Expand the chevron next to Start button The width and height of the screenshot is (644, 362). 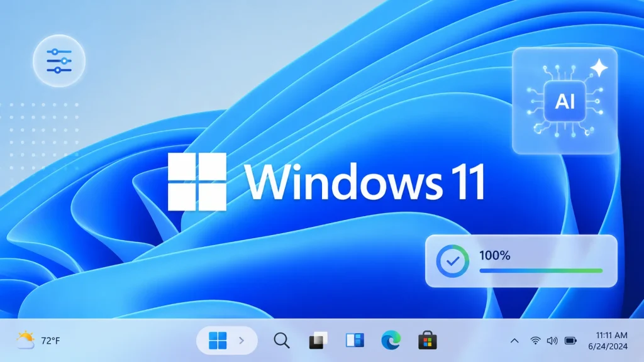tap(241, 340)
